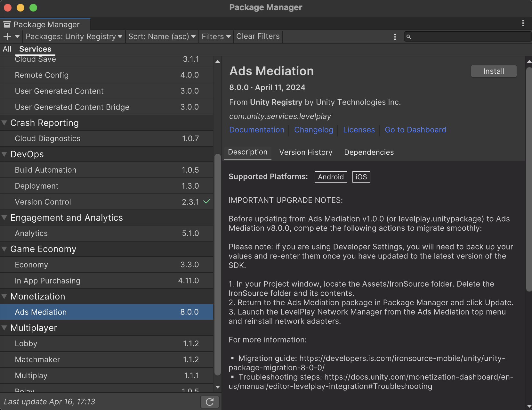This screenshot has height=410, width=532.
Task: Click the com.unity.services.levelplay package name
Action: [x=280, y=116]
